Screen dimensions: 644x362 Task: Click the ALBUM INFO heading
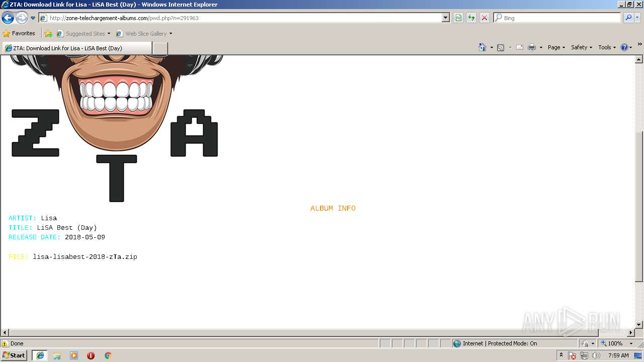point(333,208)
